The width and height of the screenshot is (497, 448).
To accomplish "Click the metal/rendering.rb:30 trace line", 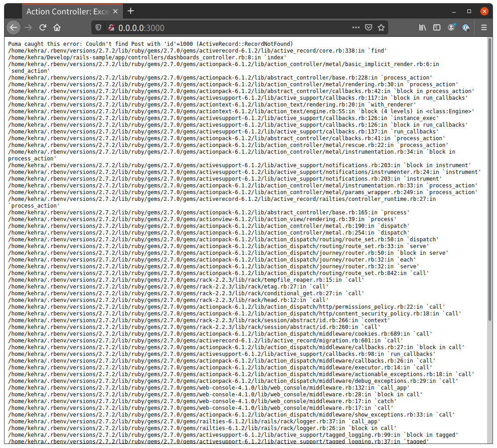I will 233,84.
